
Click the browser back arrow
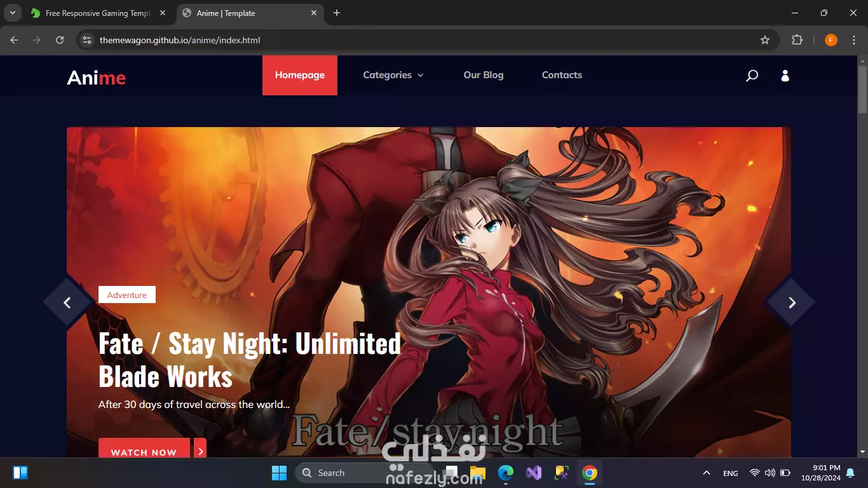click(14, 40)
